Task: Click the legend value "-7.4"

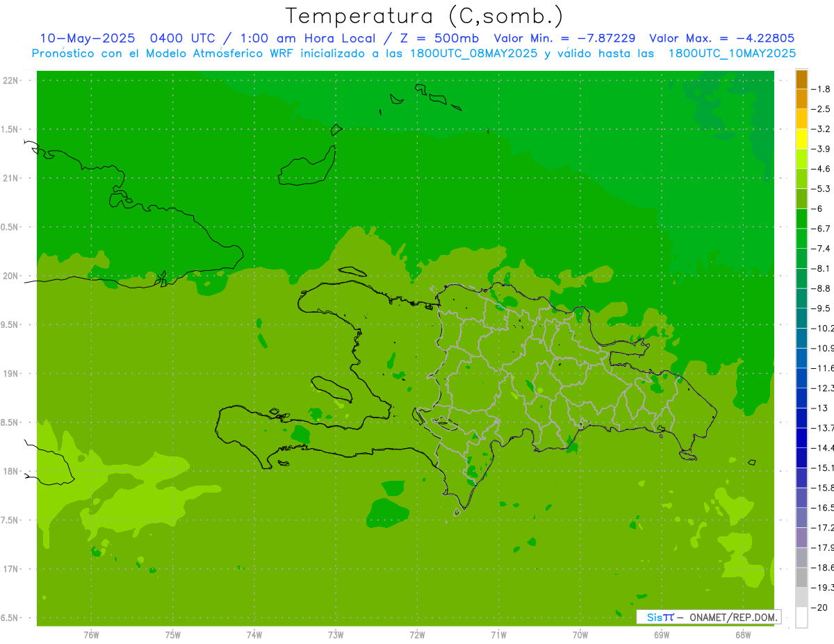Action: pos(821,249)
